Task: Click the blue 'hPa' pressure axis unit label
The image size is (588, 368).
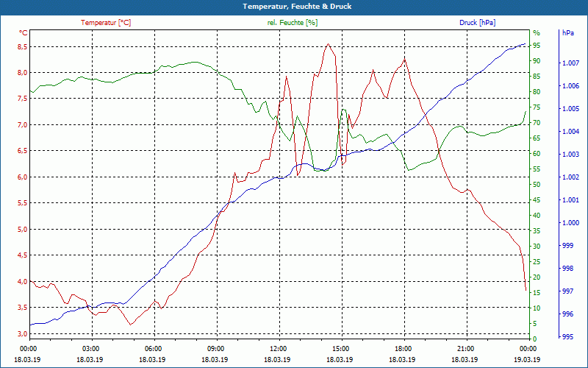Action: pos(568,32)
